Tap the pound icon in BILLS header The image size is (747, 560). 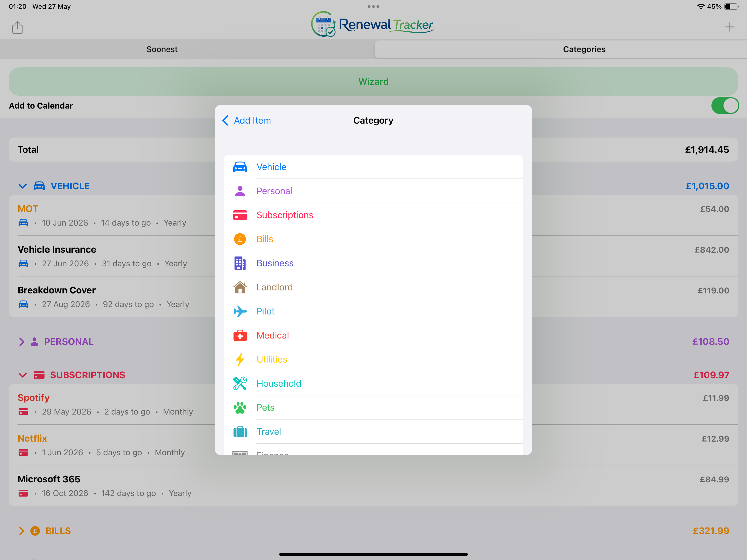click(35, 531)
